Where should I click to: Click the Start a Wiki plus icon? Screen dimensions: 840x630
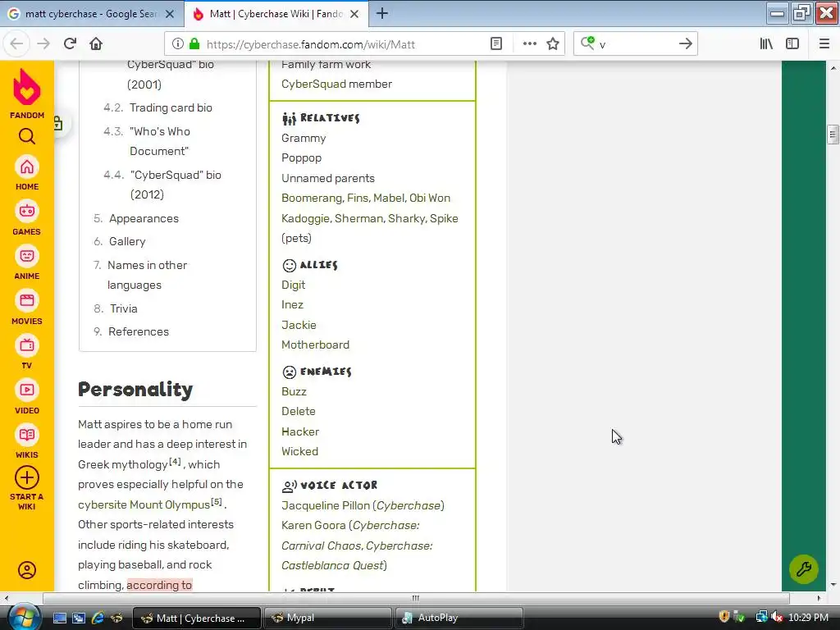27,478
